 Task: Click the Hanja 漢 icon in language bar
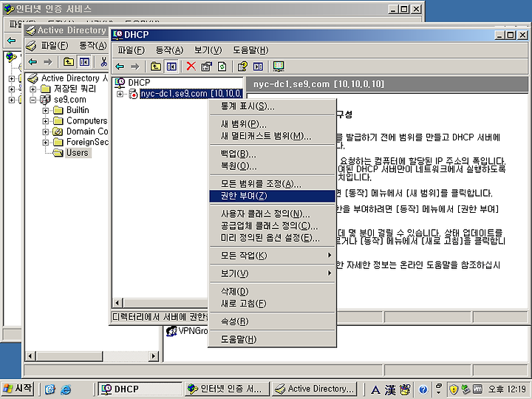pos(390,389)
